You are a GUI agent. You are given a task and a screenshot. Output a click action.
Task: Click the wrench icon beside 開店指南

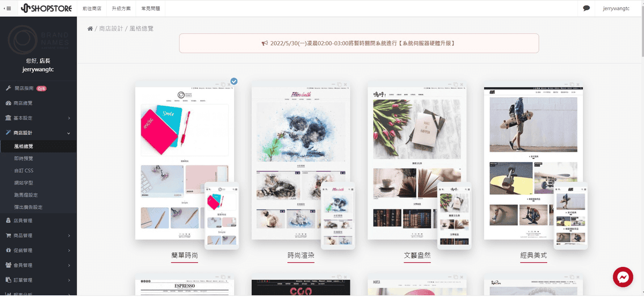(x=8, y=89)
